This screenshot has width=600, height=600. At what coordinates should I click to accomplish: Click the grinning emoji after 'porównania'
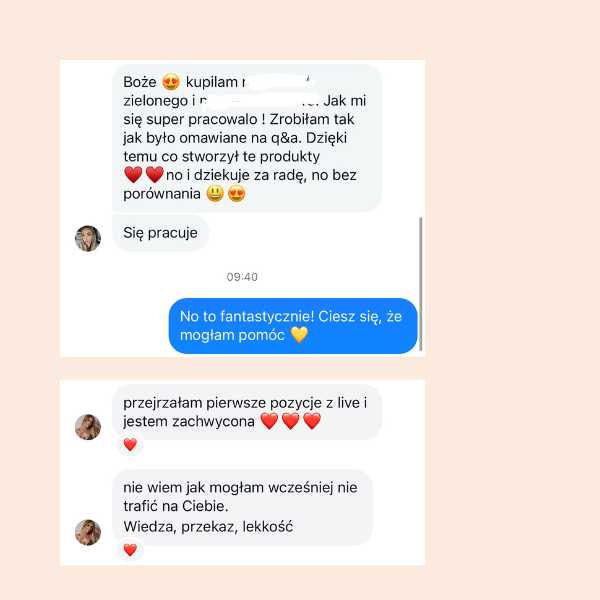[215, 194]
